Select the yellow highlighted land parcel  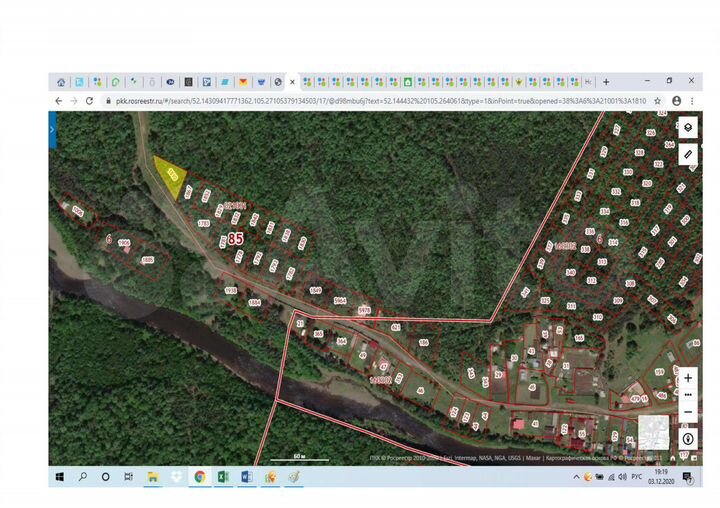[172, 175]
